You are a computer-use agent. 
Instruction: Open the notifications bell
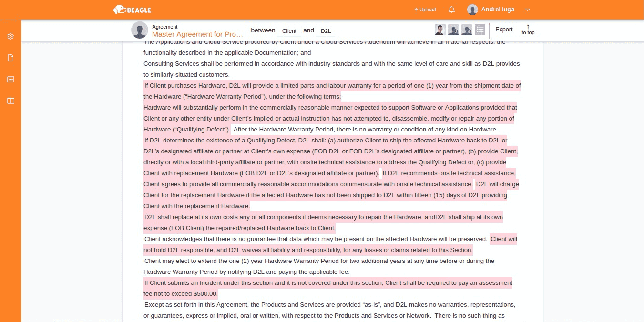point(452,10)
